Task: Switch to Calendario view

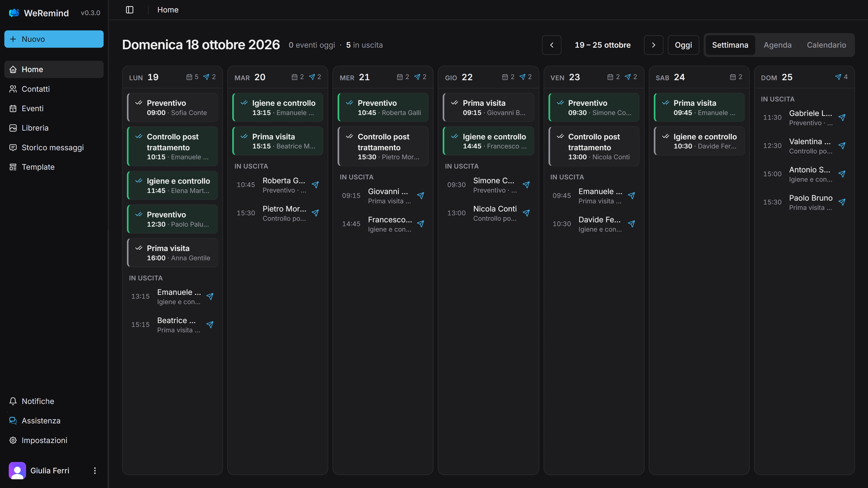Action: coord(826,45)
